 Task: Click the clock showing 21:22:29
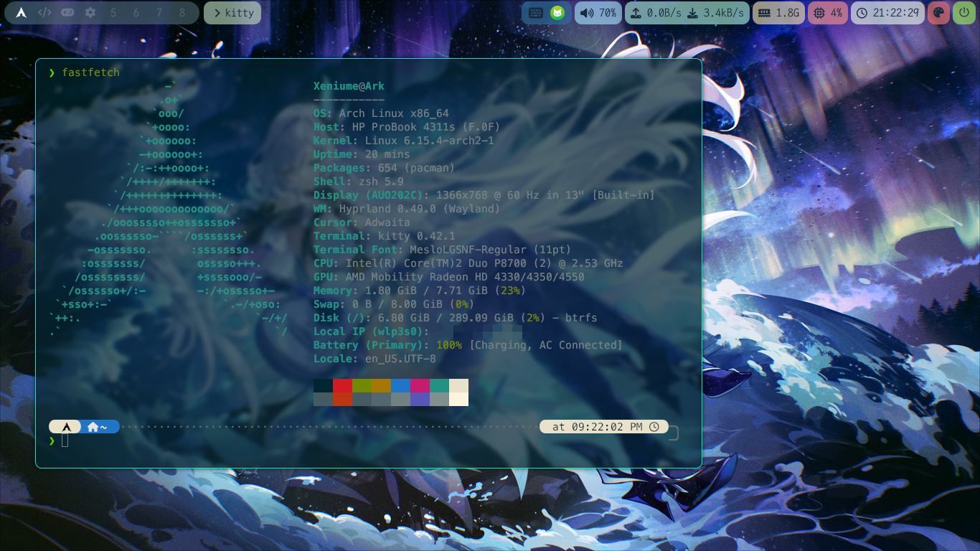(x=887, y=13)
